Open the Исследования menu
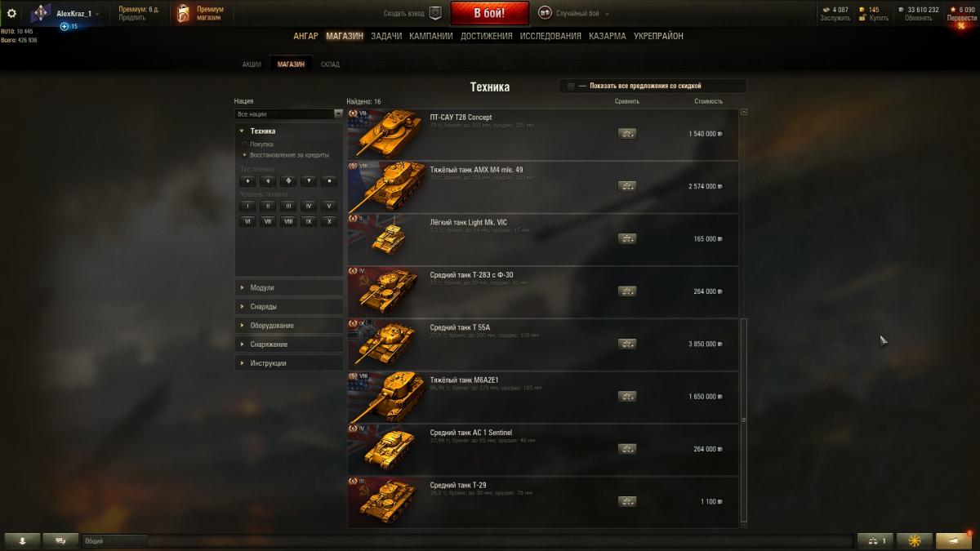The height and width of the screenshot is (551, 980). coord(550,36)
